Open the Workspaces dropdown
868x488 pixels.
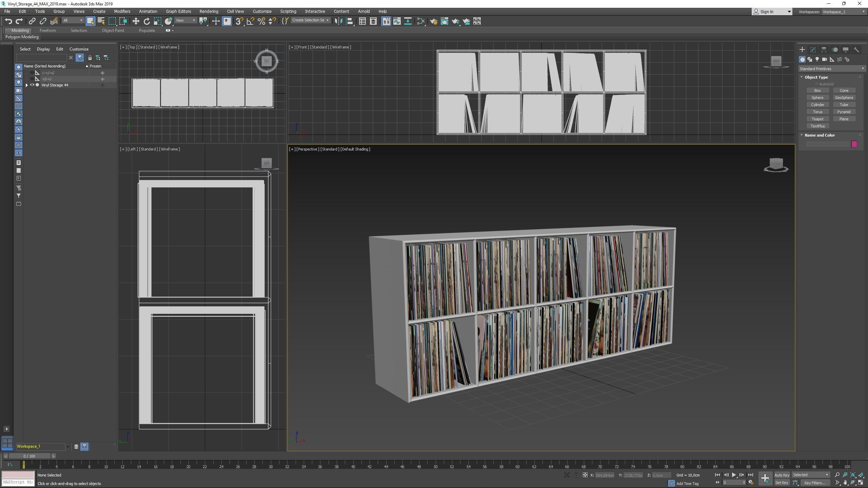[x=844, y=12]
